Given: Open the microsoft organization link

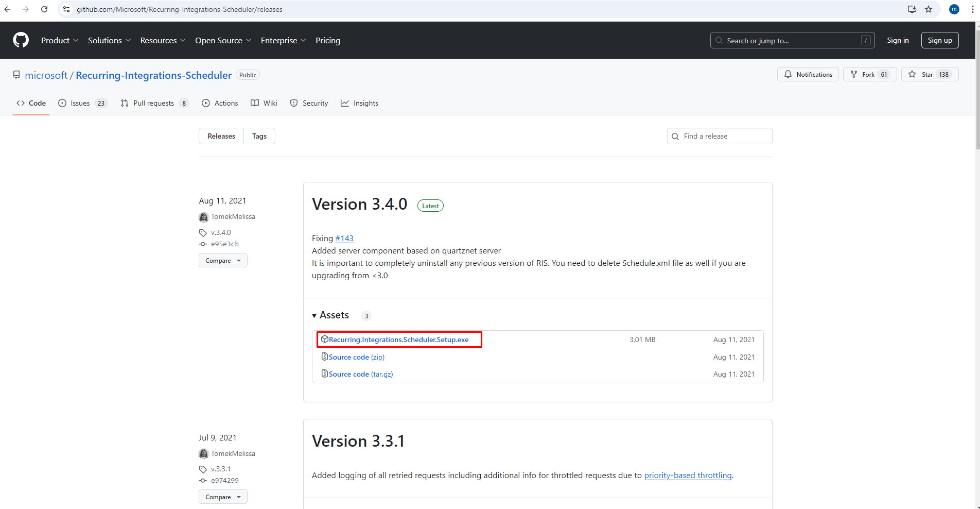Looking at the screenshot, I should click(46, 75).
